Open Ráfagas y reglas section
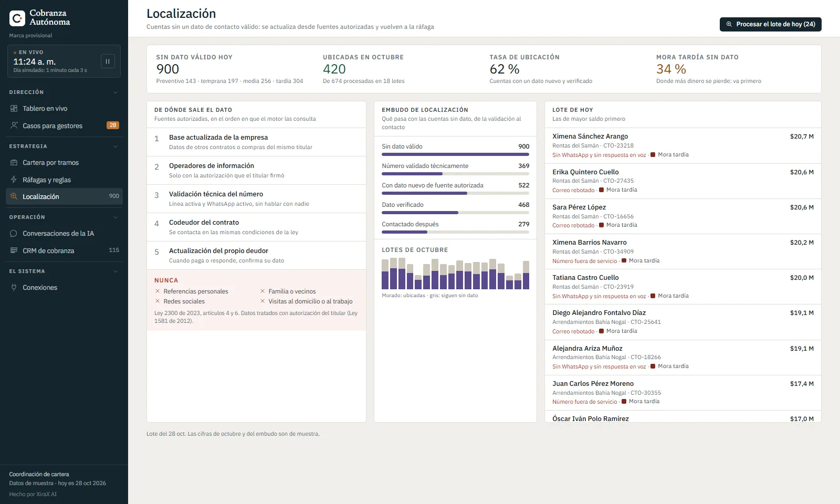Image resolution: width=840 pixels, height=504 pixels. (x=64, y=180)
